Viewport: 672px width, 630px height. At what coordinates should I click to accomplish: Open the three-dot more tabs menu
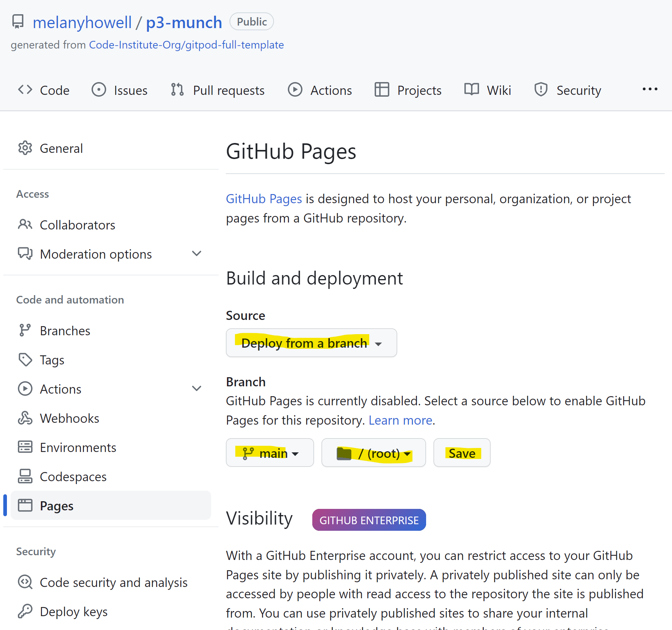650,89
